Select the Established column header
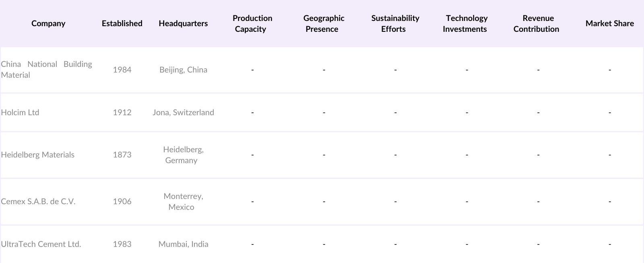644x263 pixels. pos(122,23)
